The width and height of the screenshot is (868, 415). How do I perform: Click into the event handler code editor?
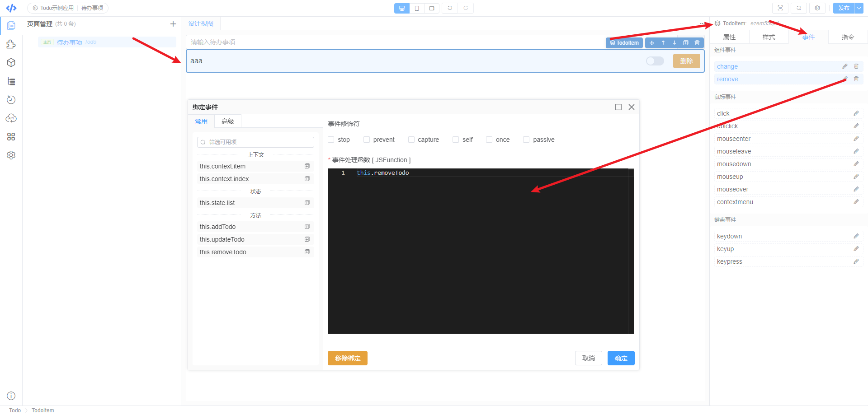(481, 251)
